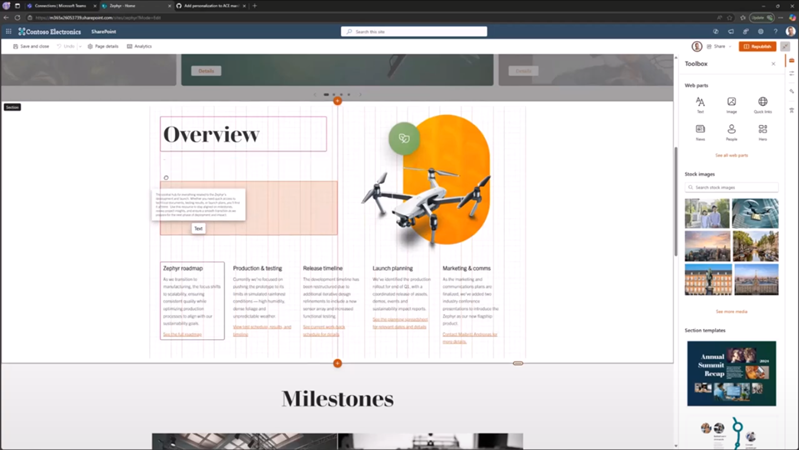
Task: Open the megaphone notifications icon in suite bar
Action: (731, 32)
